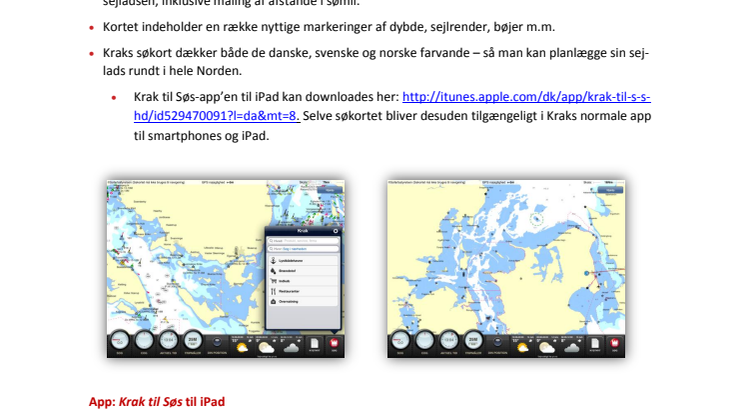Click the text 'til smartphones og iPad.'
This screenshot has height=419, width=746.
[x=201, y=136]
